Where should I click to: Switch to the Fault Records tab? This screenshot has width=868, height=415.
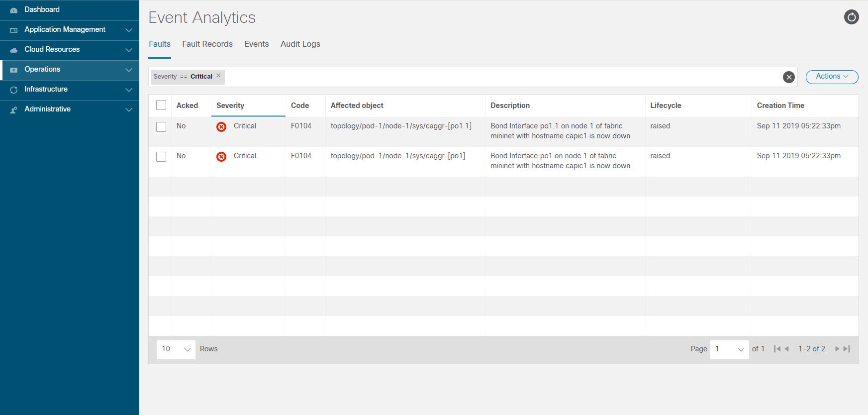pos(207,44)
